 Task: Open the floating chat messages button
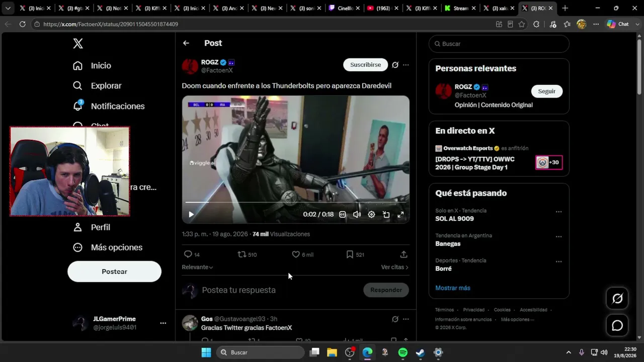[x=617, y=326]
